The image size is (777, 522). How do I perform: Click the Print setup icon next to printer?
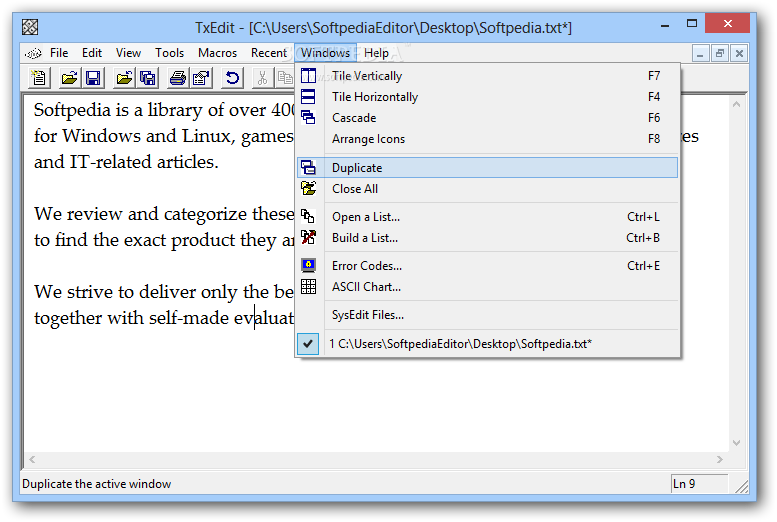[202, 78]
